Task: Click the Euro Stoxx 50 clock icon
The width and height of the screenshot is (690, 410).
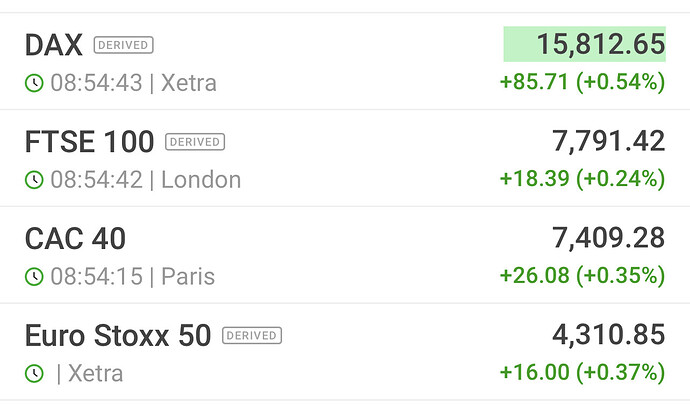Action: coord(34,374)
